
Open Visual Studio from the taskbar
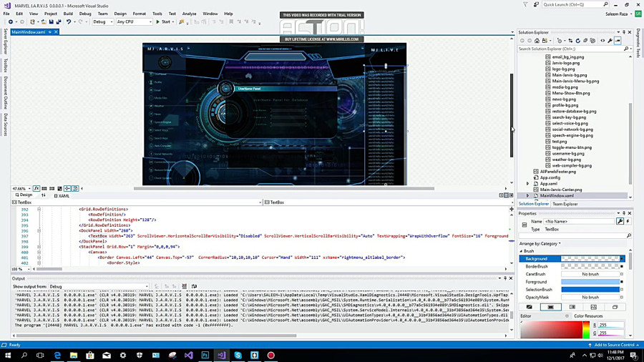coord(221,355)
